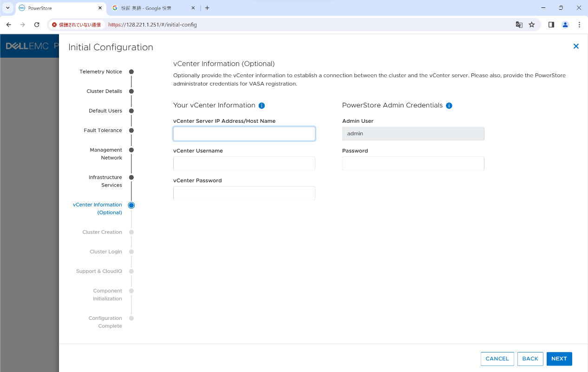Image resolution: width=588 pixels, height=372 pixels.
Task: Bookmark this page with the star icon
Action: pos(532,25)
